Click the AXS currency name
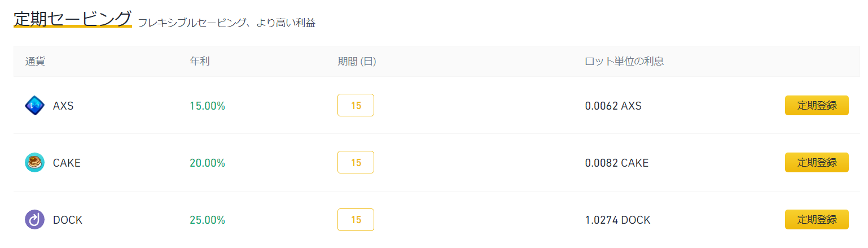Screen dimensions: 868x248 pyautogui.click(x=63, y=106)
